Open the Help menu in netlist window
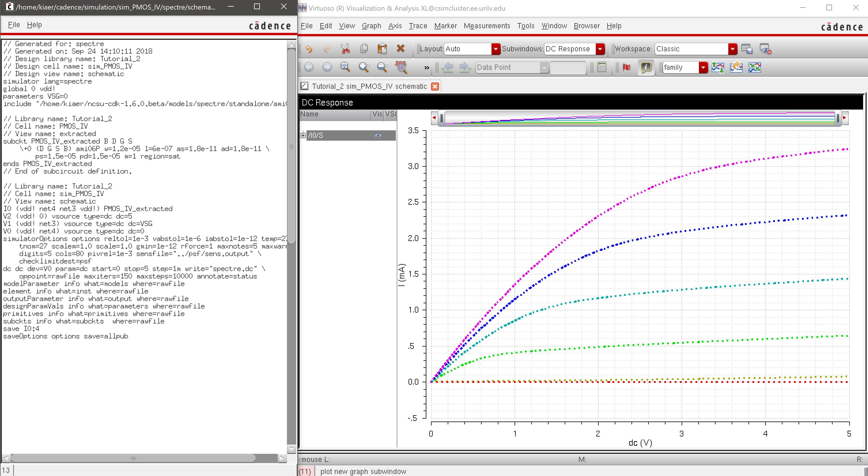The height and width of the screenshot is (476, 868). coord(34,25)
